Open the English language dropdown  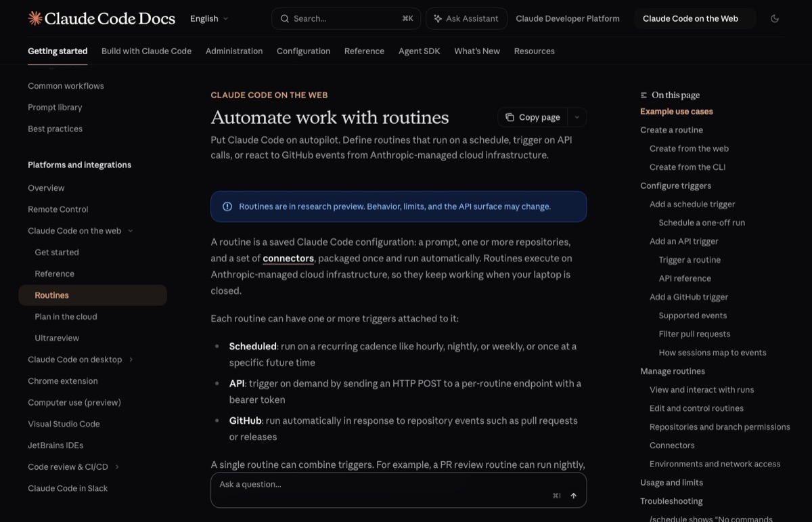[209, 19]
